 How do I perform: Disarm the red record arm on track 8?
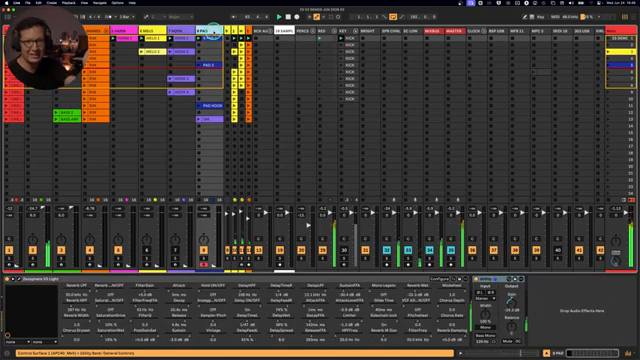[x=204, y=265]
